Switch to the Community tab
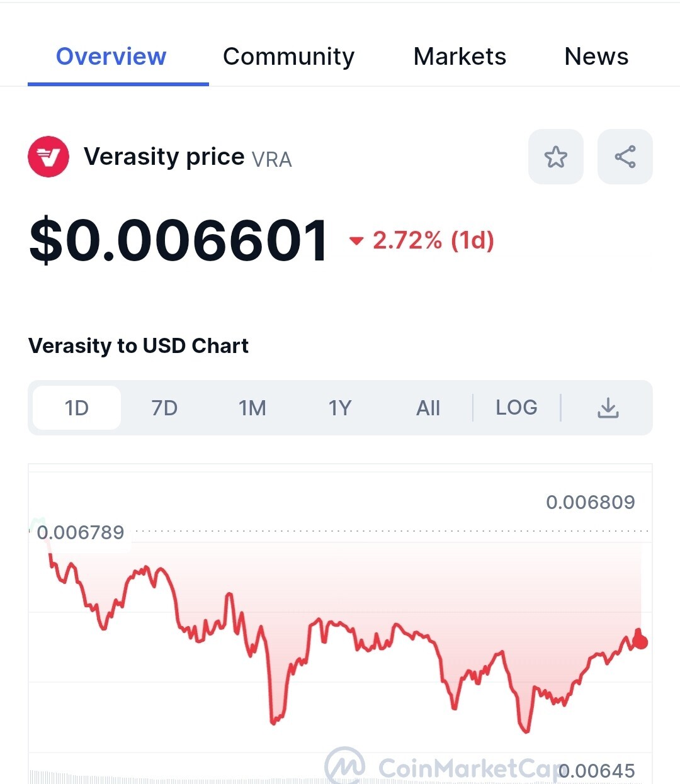The image size is (680, 784). click(288, 57)
